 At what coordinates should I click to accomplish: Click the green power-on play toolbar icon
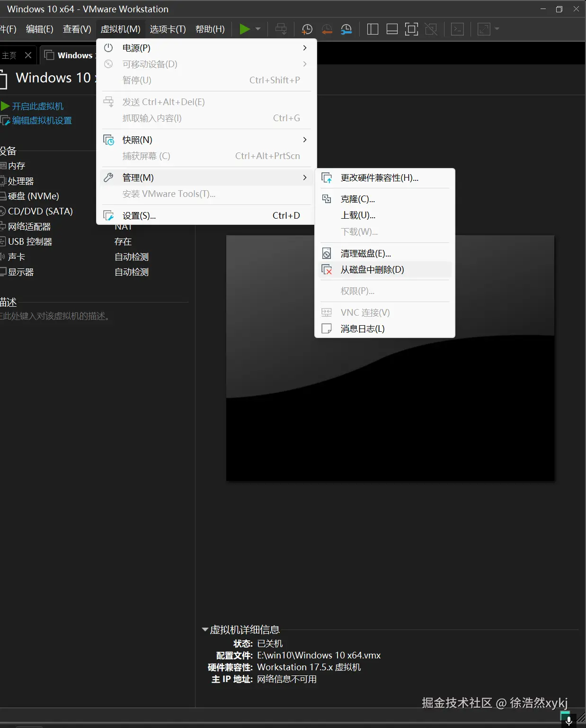[x=245, y=29]
